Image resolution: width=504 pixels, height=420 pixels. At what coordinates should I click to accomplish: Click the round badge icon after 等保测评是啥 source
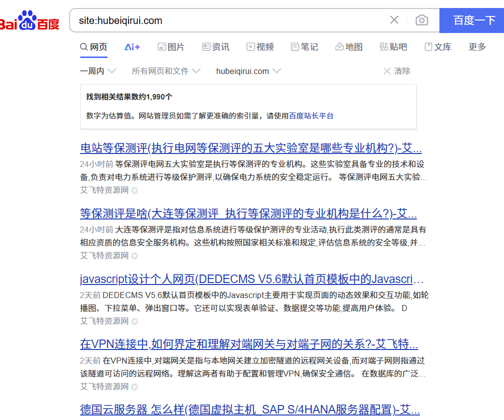coord(135,256)
